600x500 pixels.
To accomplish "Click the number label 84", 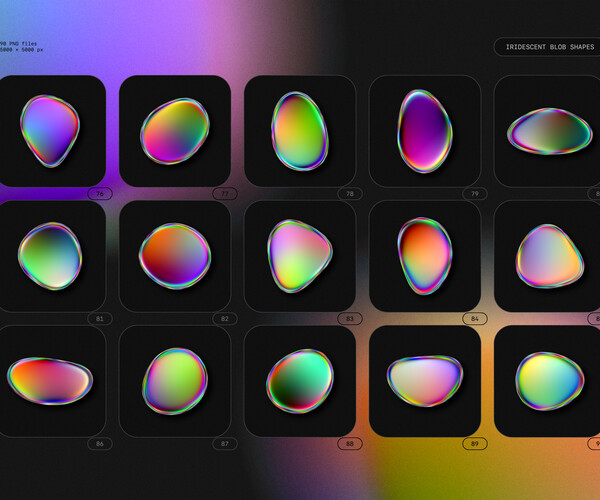I will pyautogui.click(x=474, y=319).
